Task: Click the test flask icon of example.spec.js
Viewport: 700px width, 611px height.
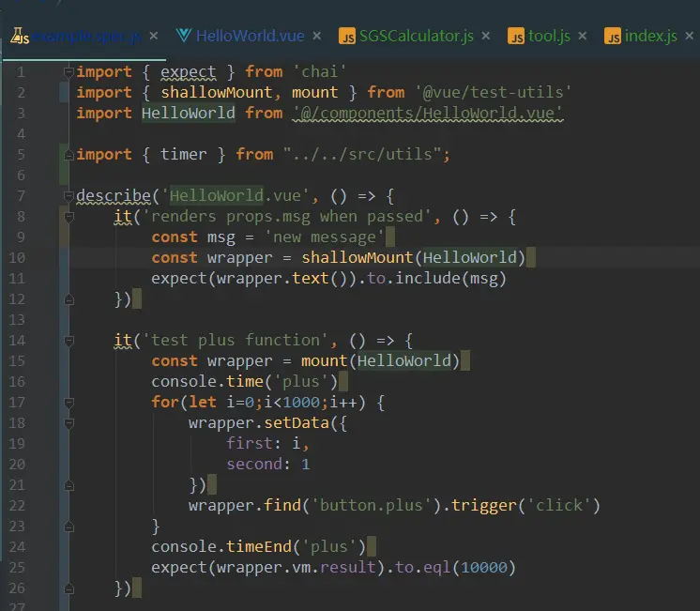Action: [x=20, y=37]
